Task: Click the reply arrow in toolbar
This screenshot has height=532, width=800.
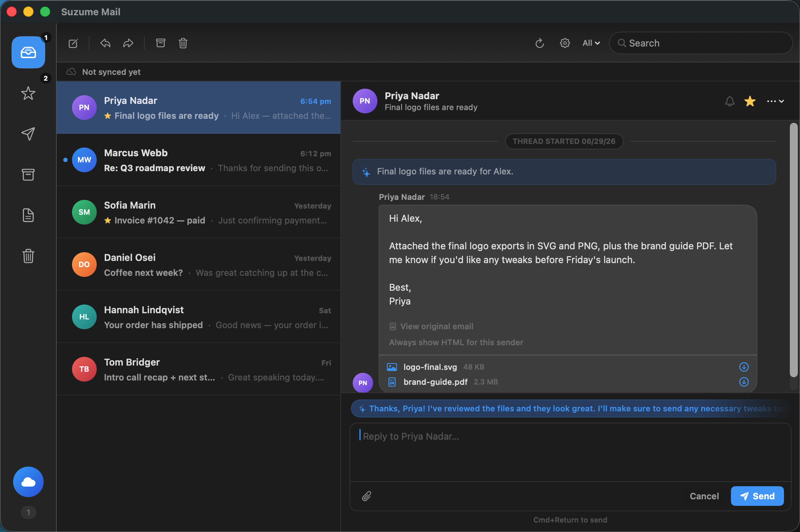Action: pyautogui.click(x=105, y=43)
